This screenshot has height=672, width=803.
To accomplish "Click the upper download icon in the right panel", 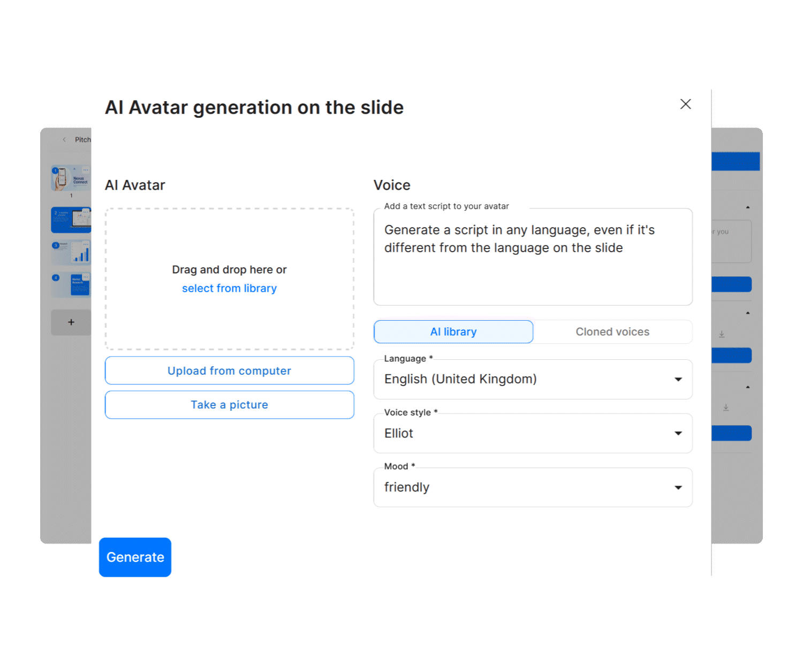I will point(722,334).
